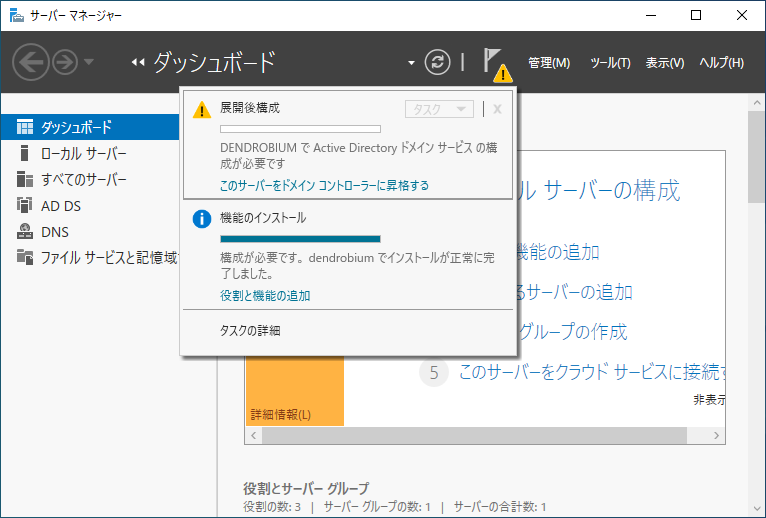Click the yellow warning icon for 展開後構成

point(202,109)
